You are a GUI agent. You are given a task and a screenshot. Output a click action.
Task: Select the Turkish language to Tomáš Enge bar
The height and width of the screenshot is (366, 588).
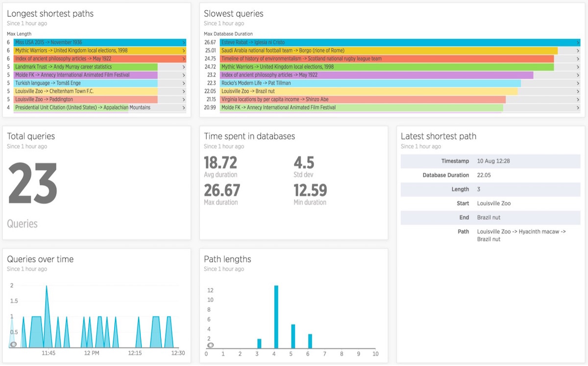86,83
